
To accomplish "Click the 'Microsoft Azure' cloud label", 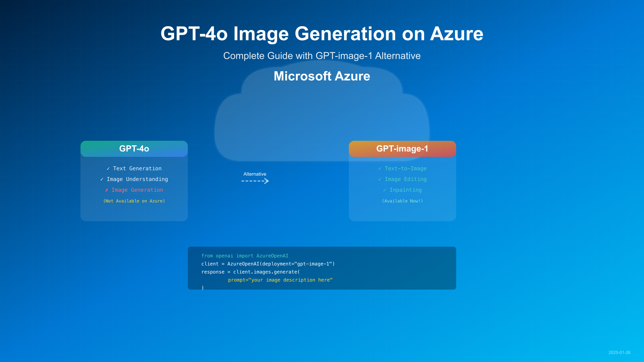I will point(322,76).
